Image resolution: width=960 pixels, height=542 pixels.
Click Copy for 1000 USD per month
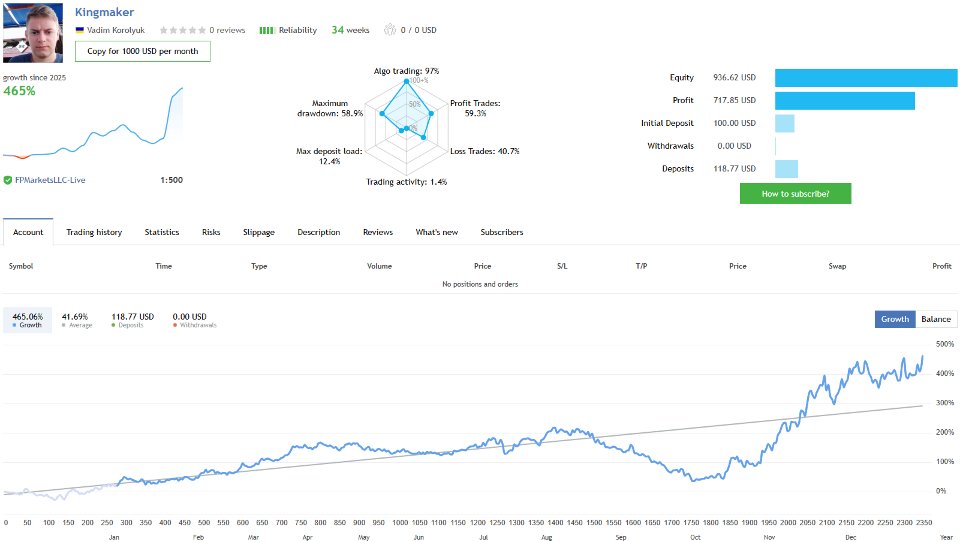[x=143, y=51]
